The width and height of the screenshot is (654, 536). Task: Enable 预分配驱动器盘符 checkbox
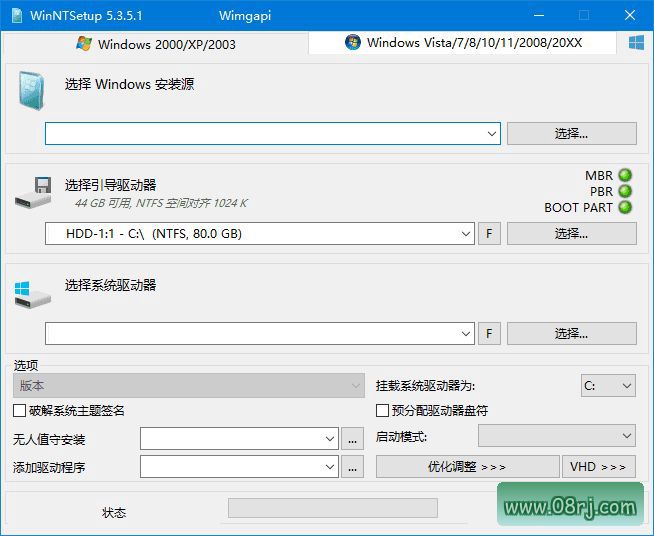[382, 410]
